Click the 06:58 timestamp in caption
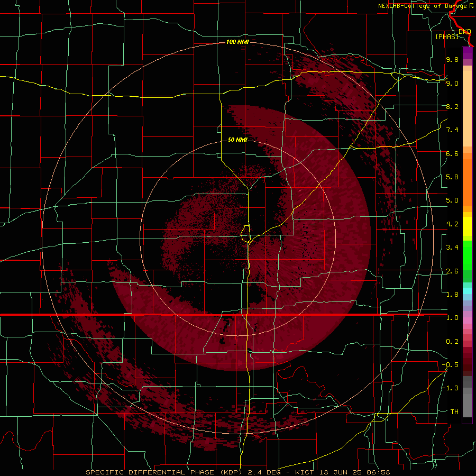 378,472
